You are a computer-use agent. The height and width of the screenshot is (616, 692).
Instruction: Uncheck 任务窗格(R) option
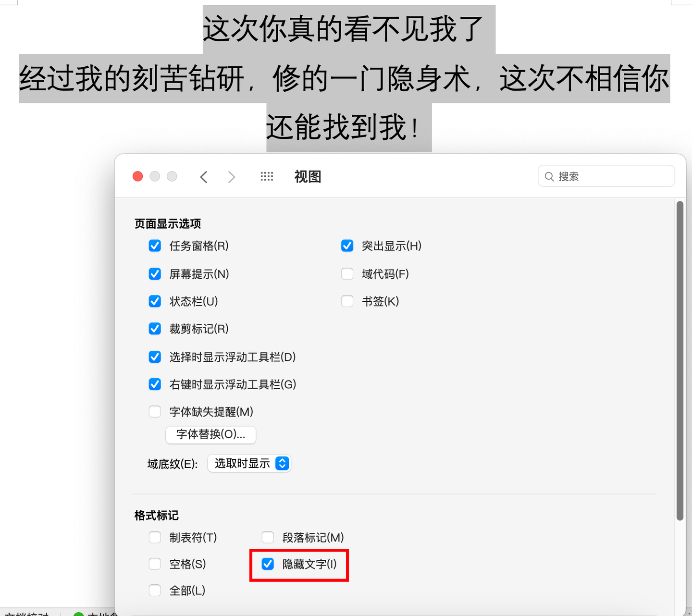pyautogui.click(x=155, y=246)
